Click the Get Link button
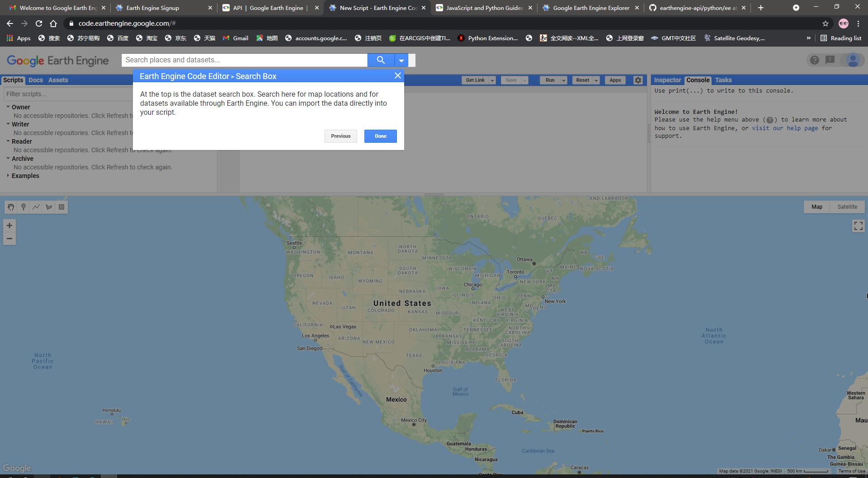The height and width of the screenshot is (478, 868). pos(475,80)
